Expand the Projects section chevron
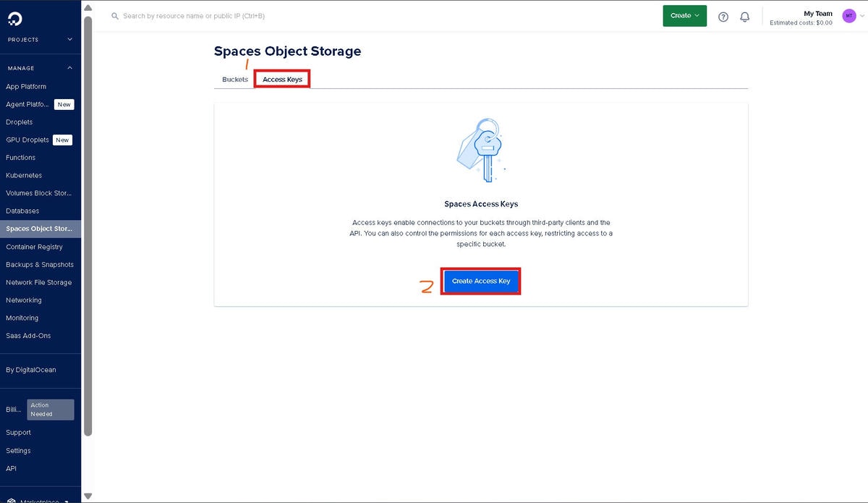Viewport: 868px width, 503px height. pyautogui.click(x=70, y=40)
